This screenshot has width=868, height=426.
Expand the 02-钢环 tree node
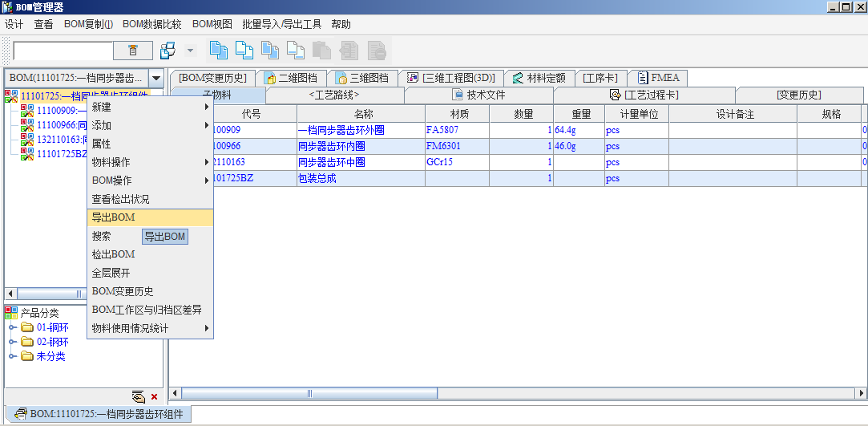coord(12,342)
